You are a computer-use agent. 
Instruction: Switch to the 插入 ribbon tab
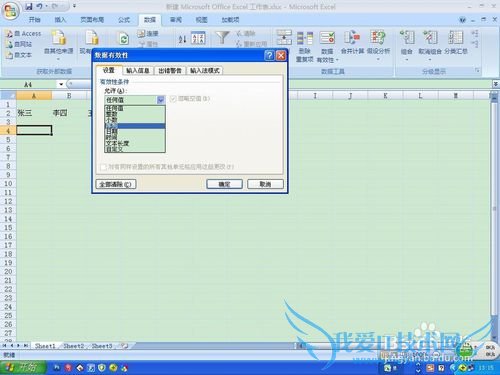60,20
